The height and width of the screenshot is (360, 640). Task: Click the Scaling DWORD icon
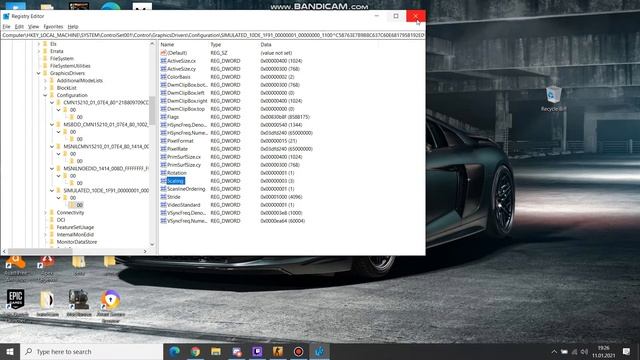point(163,181)
